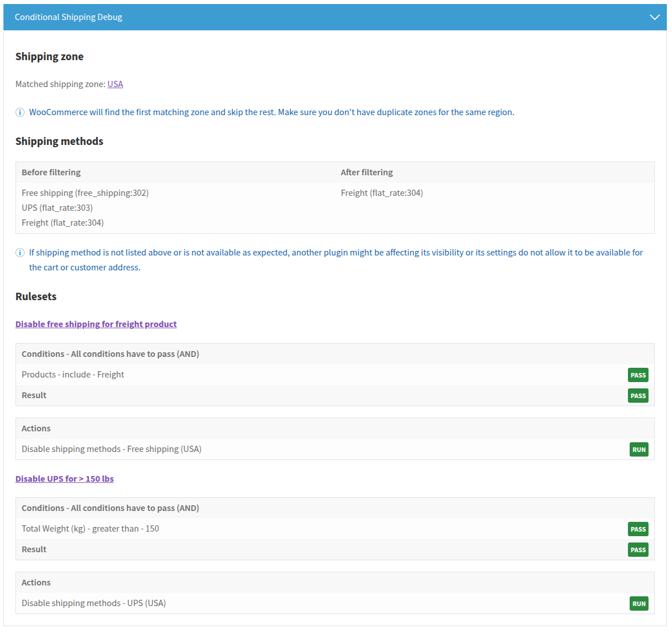The width and height of the screenshot is (672, 633).
Task: Click the Free shipping (free_shipping:302) entry
Action: coord(85,193)
